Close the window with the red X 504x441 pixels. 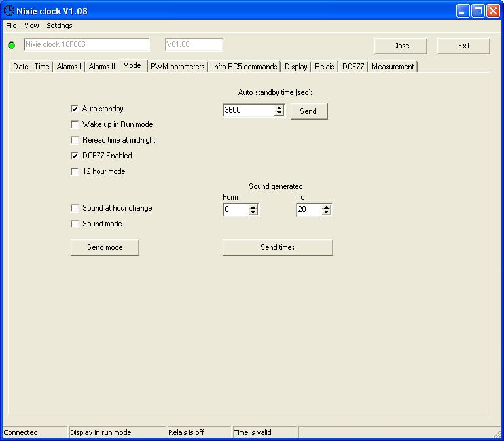click(x=493, y=11)
